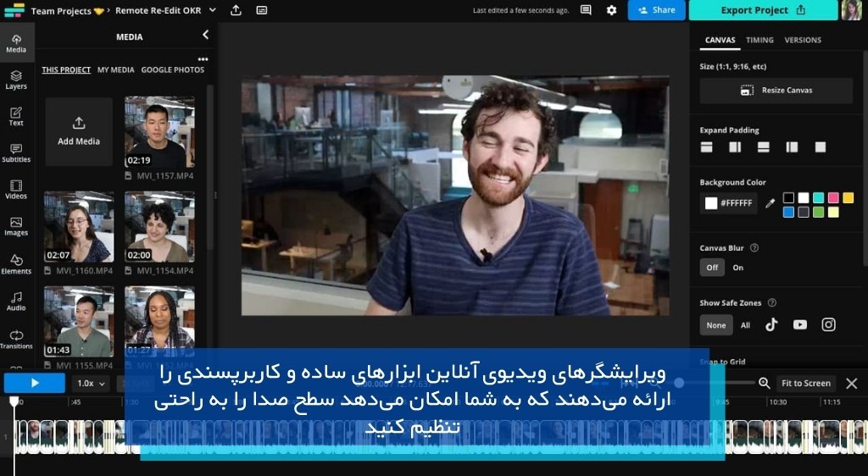
Task: Select the last Expand Padding option
Action: (821, 147)
